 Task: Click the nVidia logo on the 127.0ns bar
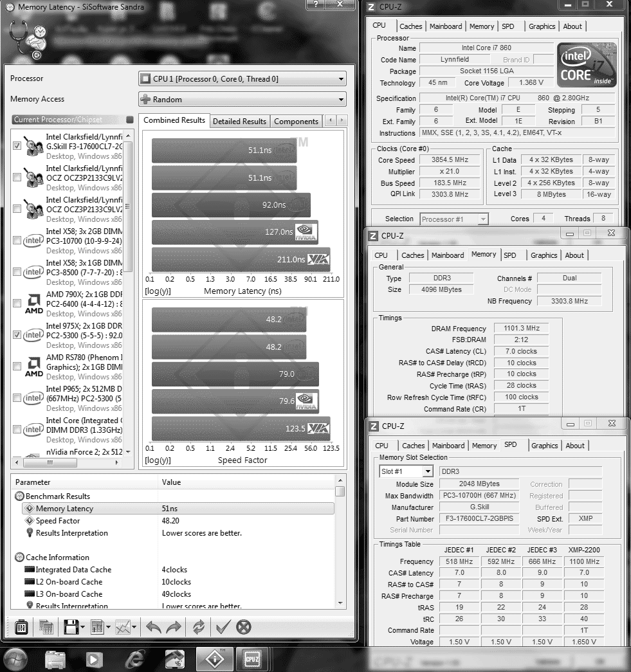click(306, 232)
